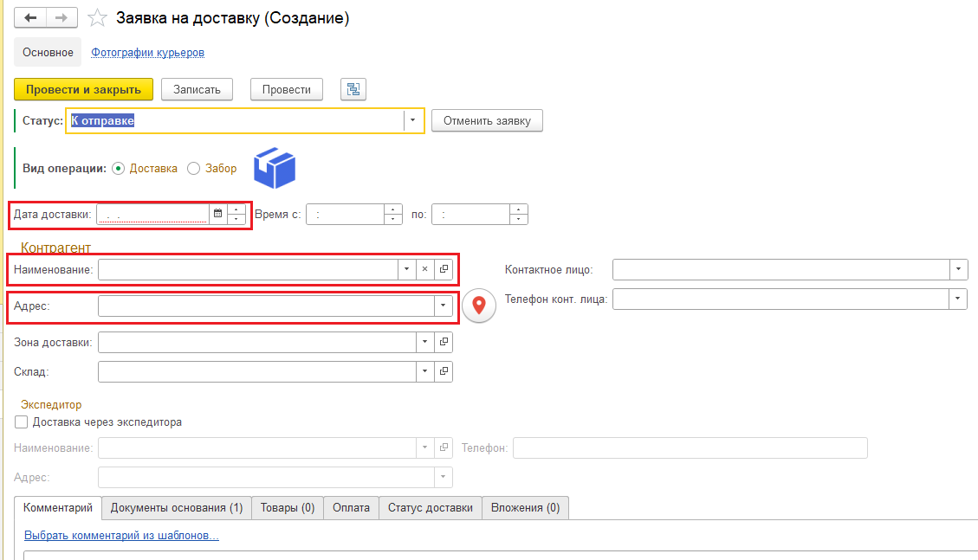Screen dimensions: 978x560
Task: Expand Зона доставки dropdown
Action: tap(424, 341)
